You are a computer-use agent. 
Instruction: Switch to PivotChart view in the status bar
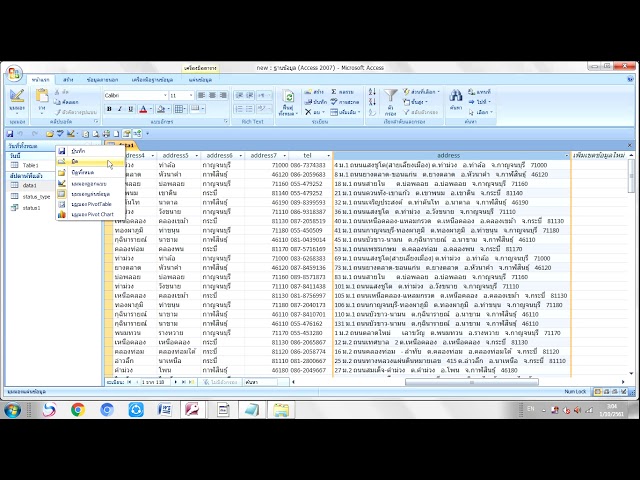tap(615, 392)
